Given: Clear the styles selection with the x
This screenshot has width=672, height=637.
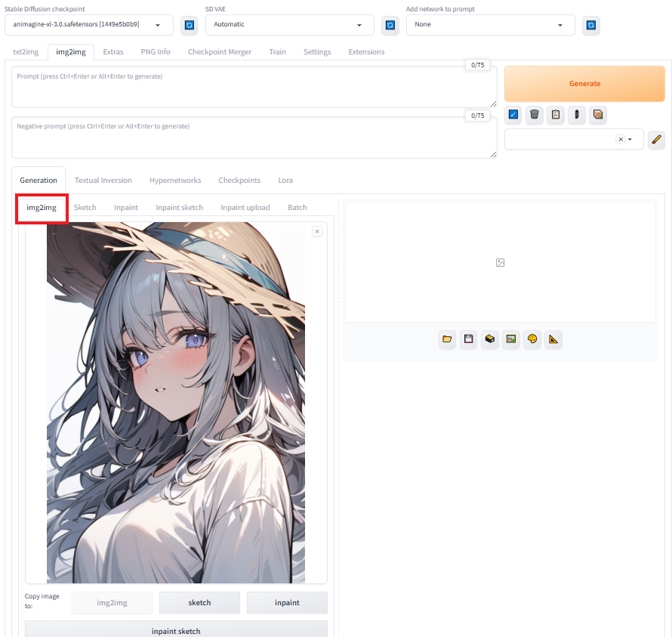Looking at the screenshot, I should pyautogui.click(x=621, y=139).
